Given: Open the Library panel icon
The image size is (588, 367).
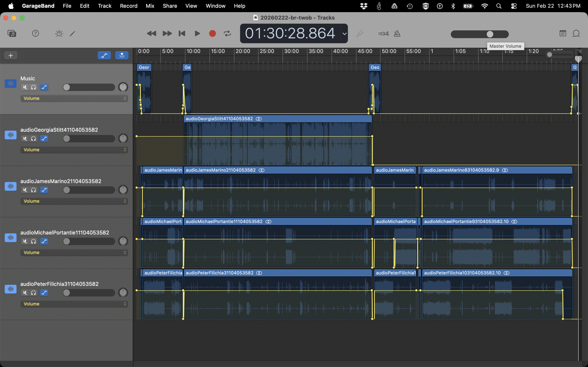Looking at the screenshot, I should coord(12,33).
